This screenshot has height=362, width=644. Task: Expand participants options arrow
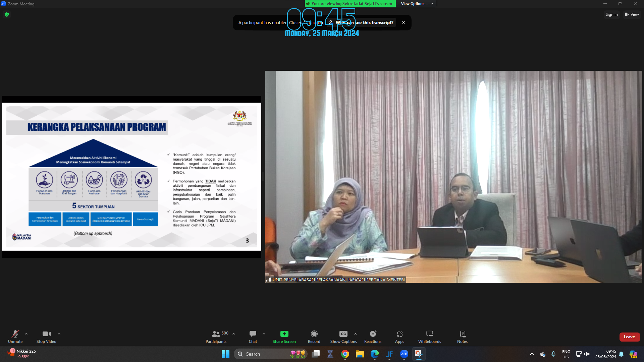pyautogui.click(x=234, y=334)
